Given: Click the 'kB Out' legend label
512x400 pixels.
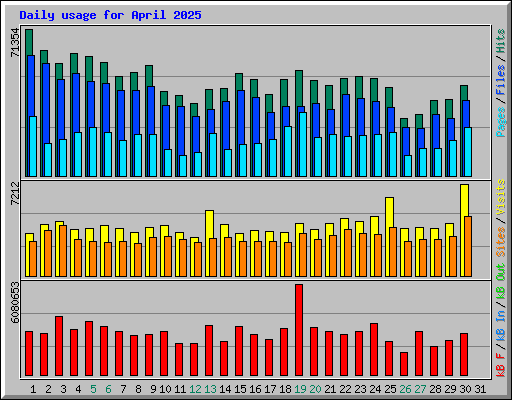Looking at the screenshot, I should (x=501, y=281).
